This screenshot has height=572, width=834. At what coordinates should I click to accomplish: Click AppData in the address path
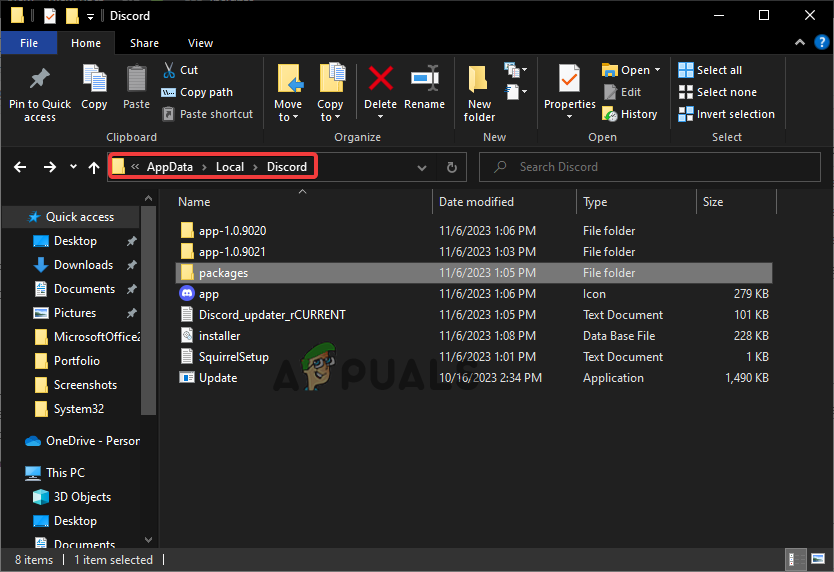[170, 167]
